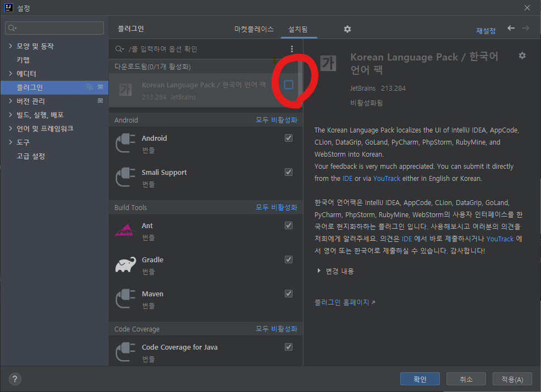Open the YouTrack link in the Korean description
The height and width of the screenshot is (392, 541).
pos(500,239)
